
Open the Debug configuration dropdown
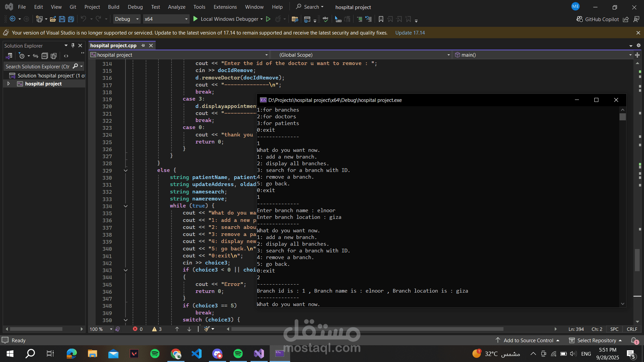(127, 19)
